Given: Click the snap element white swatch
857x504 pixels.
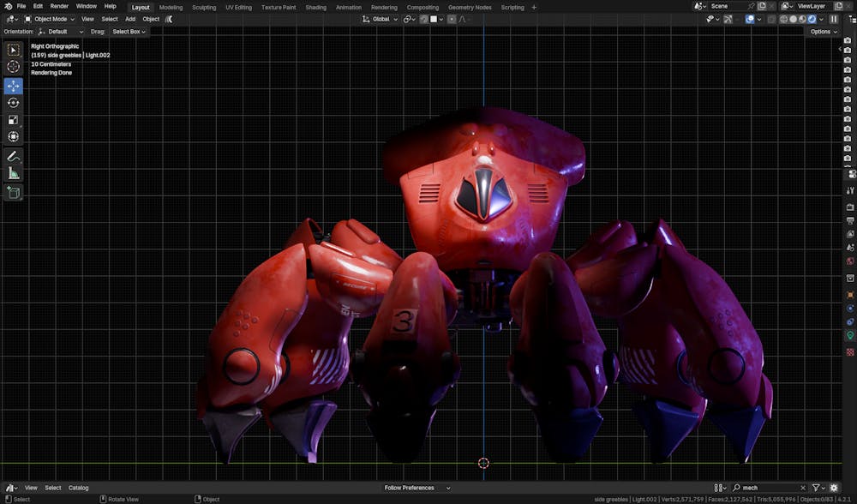Looking at the screenshot, I should (x=434, y=19).
